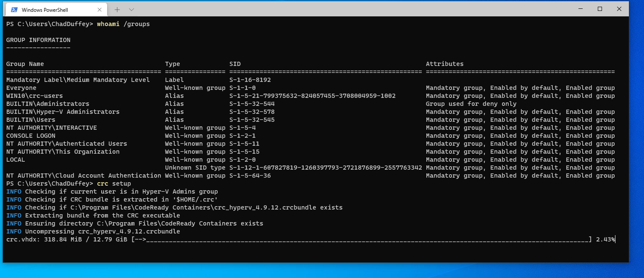
Task: Click the 2.43% progress percentage
Action: [x=605, y=239]
